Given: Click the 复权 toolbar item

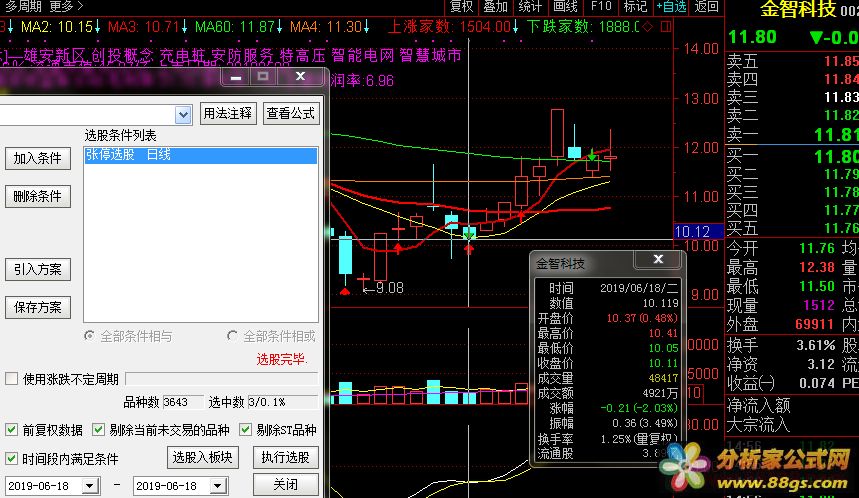Looking at the screenshot, I should 461,7.
